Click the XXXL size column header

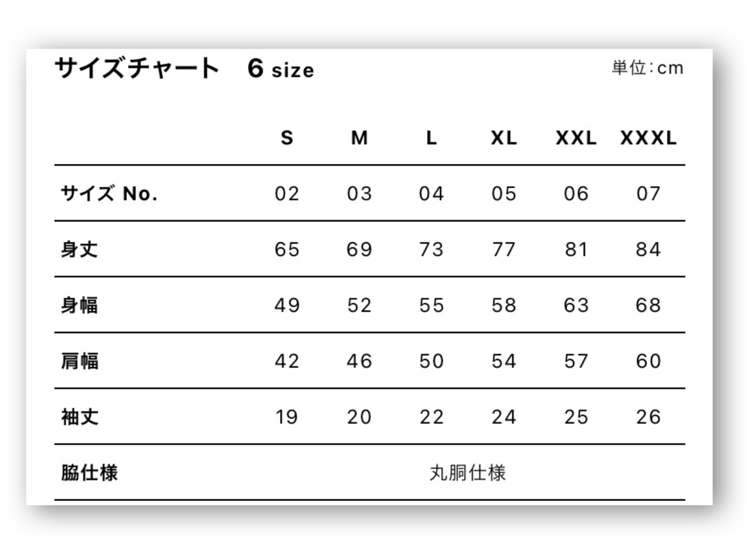click(x=648, y=138)
